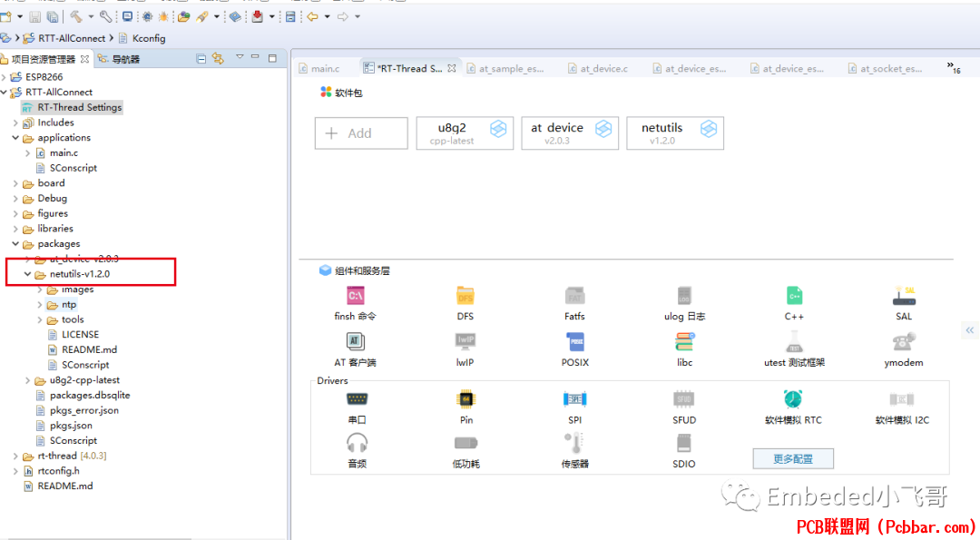Expand the u8g2-cpp-latest folder
The image size is (980, 540).
(27, 380)
